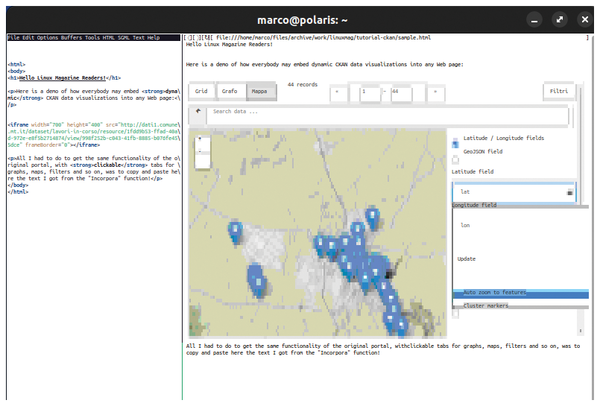Expand the Filtri panel
This screenshot has width=600, height=406.
(557, 91)
